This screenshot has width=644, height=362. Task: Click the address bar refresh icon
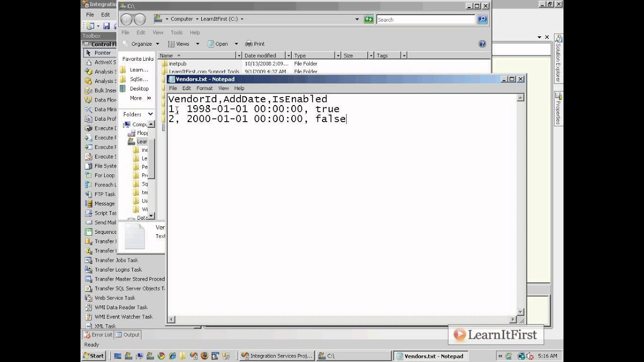tap(369, 19)
